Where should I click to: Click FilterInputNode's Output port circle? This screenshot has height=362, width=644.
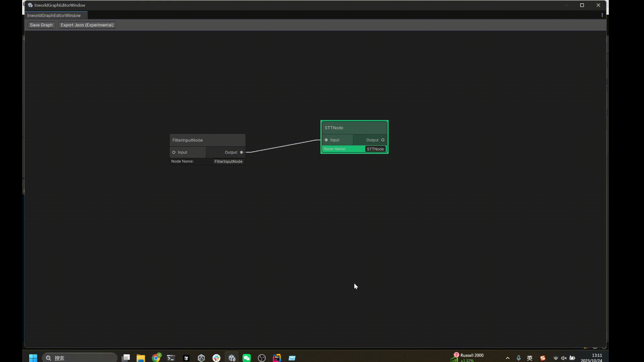tap(241, 153)
